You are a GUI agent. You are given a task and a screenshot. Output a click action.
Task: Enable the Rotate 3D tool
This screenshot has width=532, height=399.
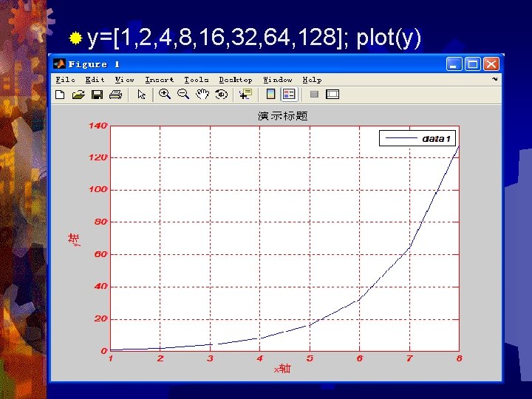pos(221,94)
